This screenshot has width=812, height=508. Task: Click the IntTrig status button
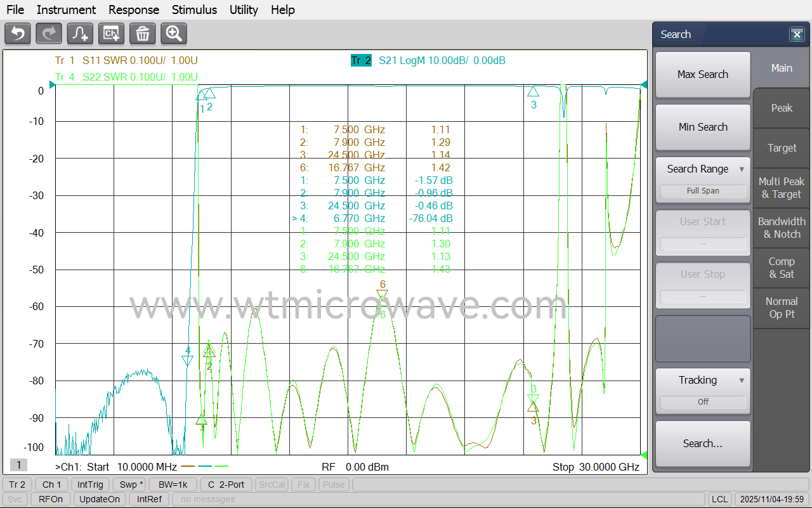tap(91, 485)
